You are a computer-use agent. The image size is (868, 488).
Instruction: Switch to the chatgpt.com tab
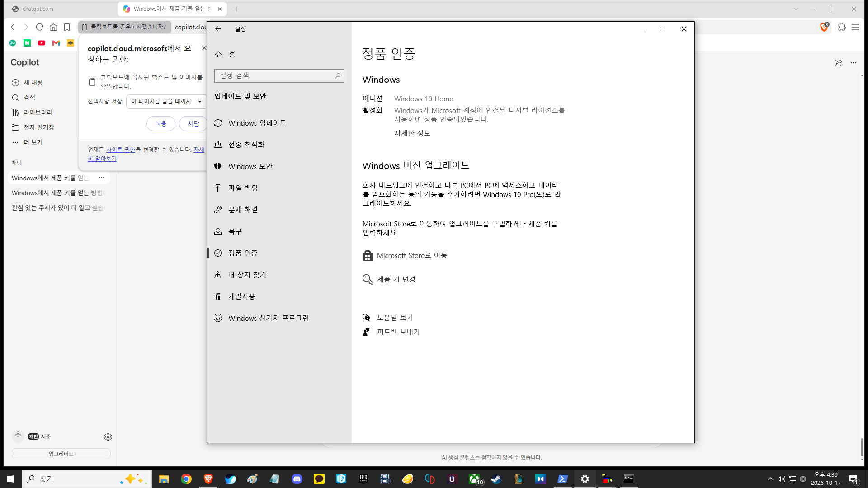pos(59,9)
